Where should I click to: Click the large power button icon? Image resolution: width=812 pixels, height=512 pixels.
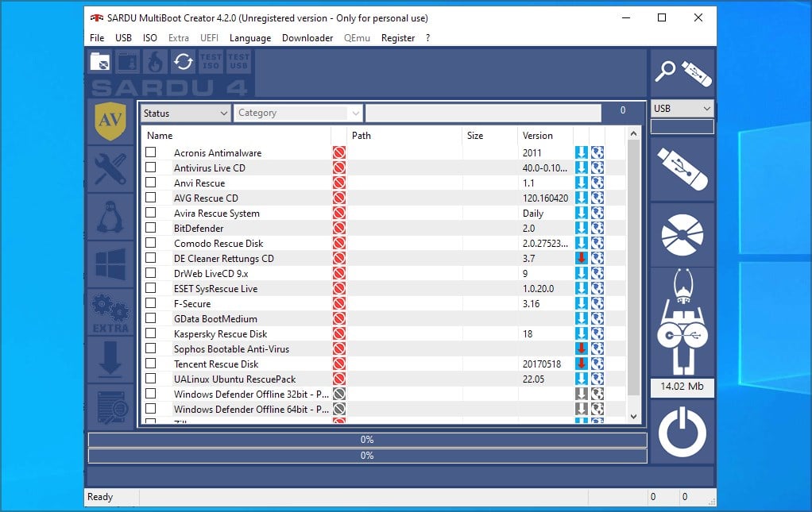(682, 433)
